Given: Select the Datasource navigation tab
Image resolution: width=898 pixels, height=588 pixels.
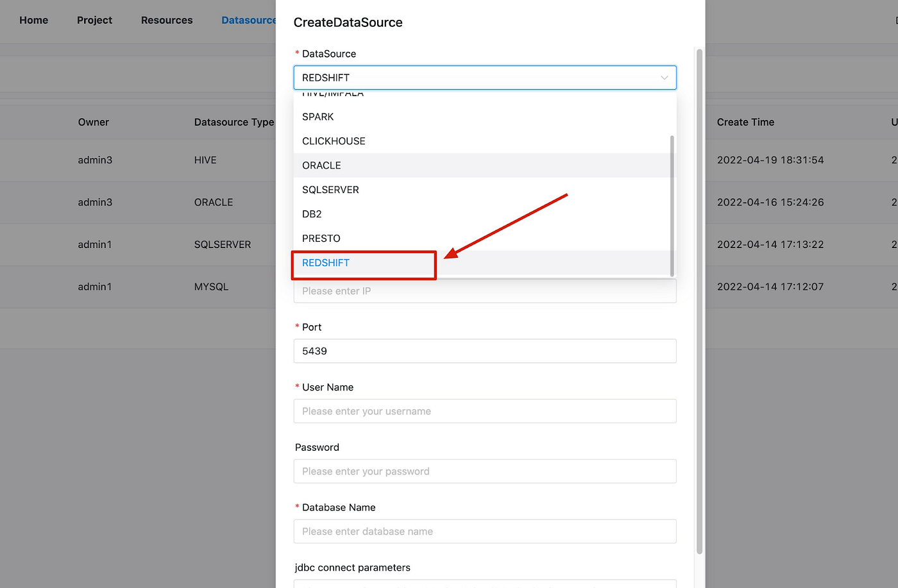Looking at the screenshot, I should tap(249, 20).
